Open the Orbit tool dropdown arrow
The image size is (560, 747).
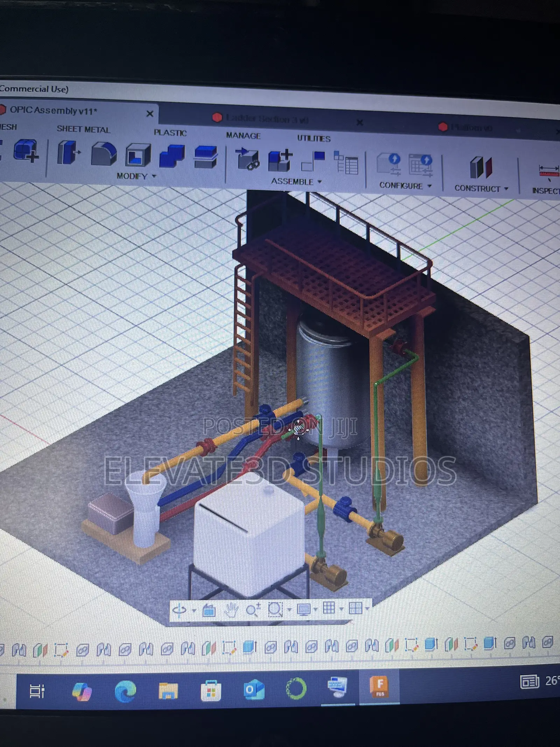pos(194,610)
